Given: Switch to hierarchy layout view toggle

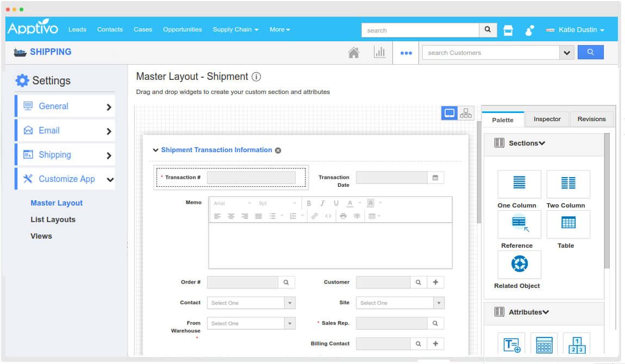Looking at the screenshot, I should click(x=466, y=113).
